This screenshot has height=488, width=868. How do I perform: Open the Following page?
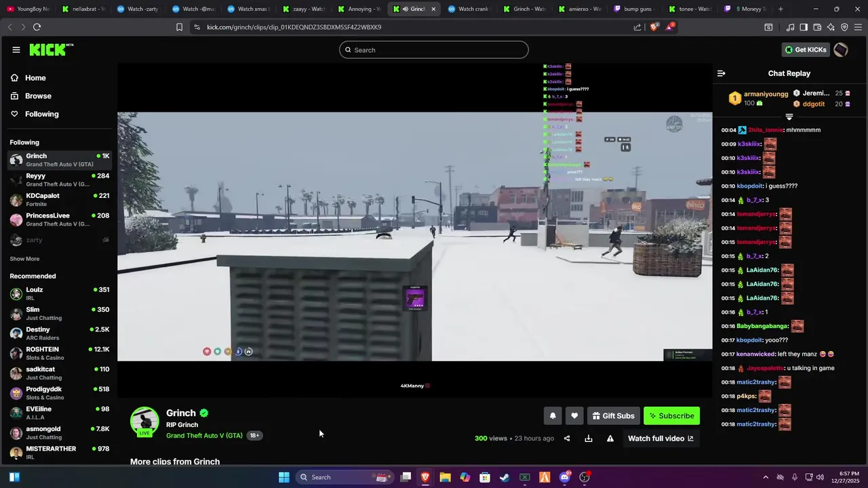tap(42, 114)
